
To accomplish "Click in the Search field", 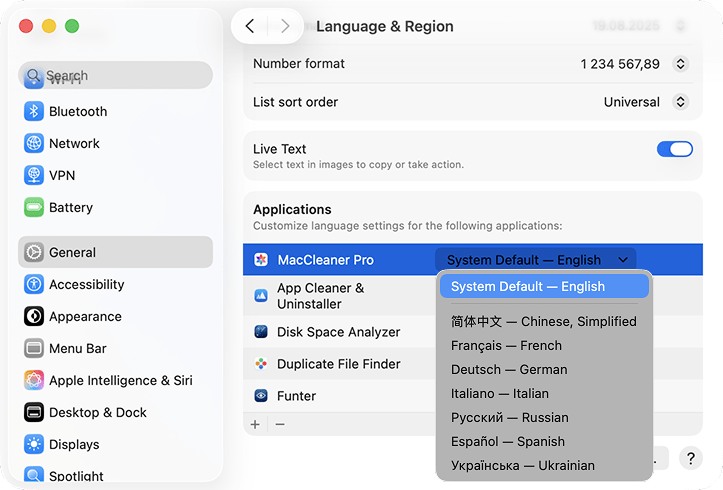I will [115, 75].
